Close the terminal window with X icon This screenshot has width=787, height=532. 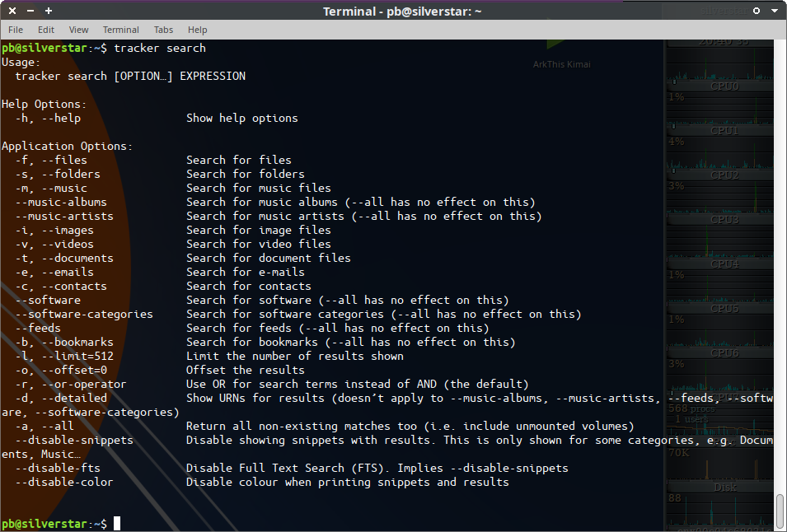pos(13,11)
